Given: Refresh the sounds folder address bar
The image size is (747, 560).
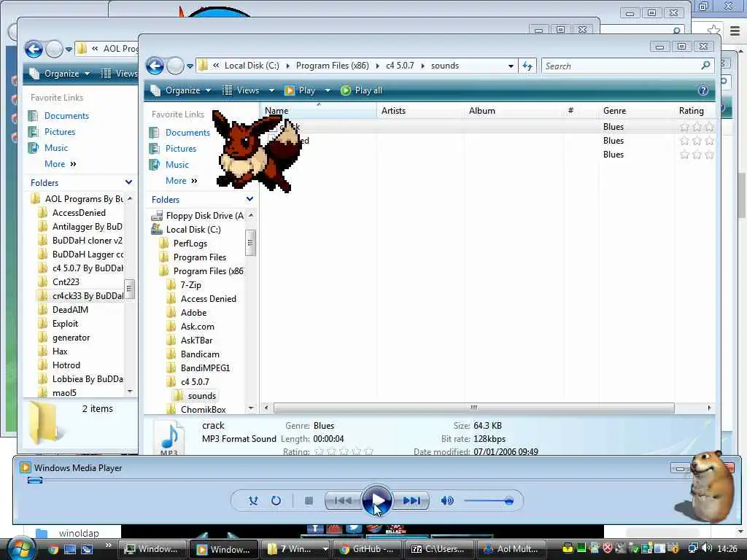Looking at the screenshot, I should click(527, 66).
